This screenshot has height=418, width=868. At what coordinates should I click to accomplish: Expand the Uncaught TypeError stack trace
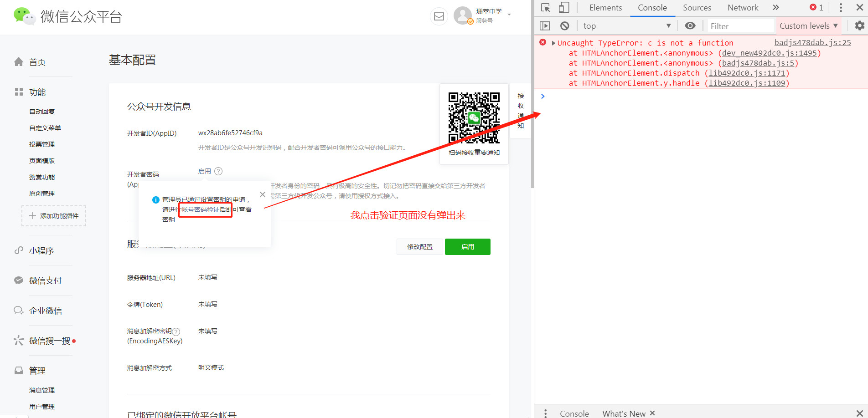coord(553,43)
